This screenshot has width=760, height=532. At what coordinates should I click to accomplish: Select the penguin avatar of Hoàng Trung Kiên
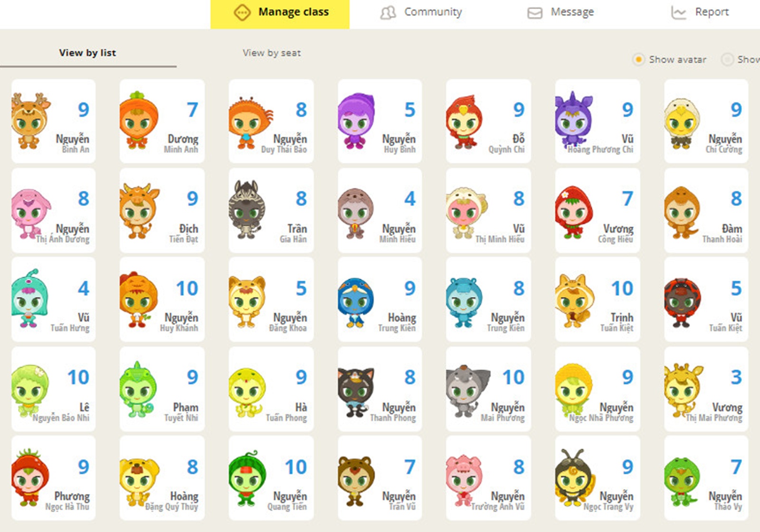[x=355, y=302]
